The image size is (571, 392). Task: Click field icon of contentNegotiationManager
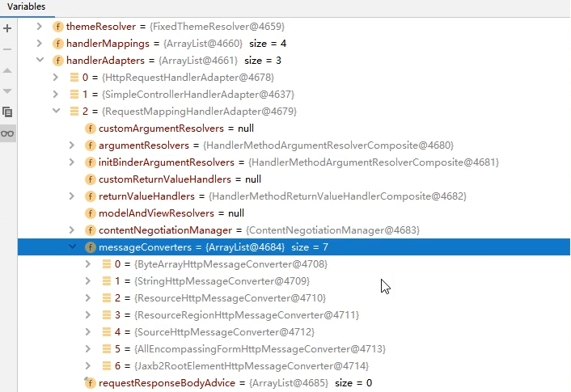90,230
